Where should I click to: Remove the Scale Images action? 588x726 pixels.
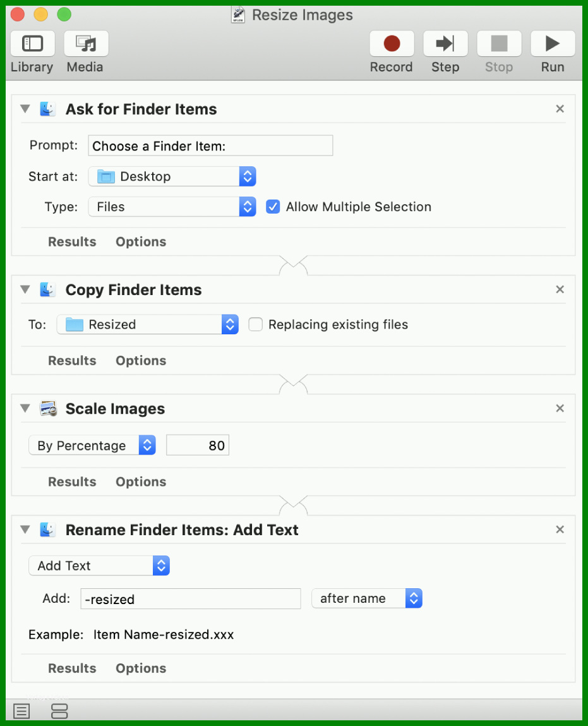click(560, 408)
